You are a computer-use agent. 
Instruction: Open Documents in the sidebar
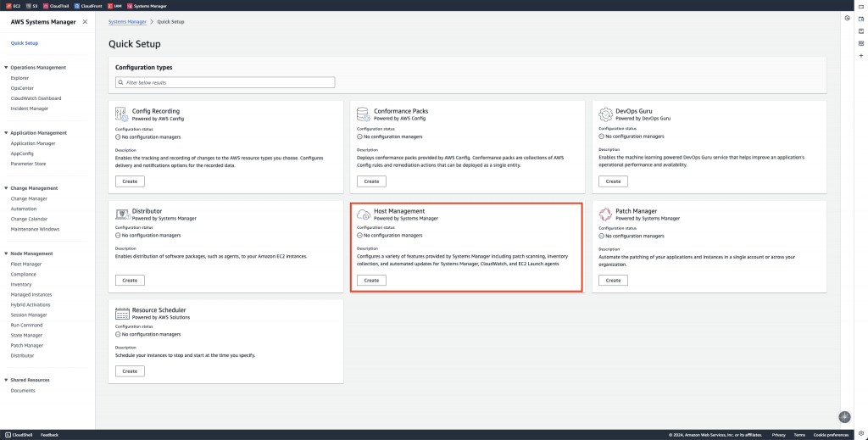pos(23,391)
